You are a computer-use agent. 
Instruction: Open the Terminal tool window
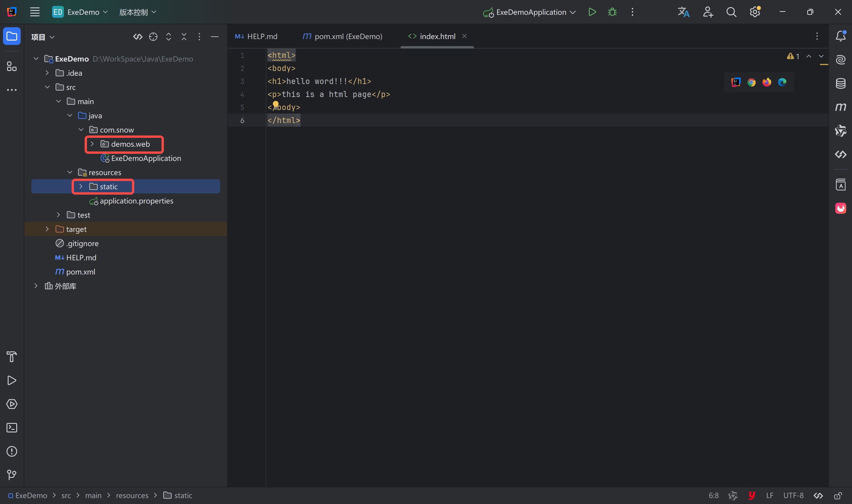12,428
